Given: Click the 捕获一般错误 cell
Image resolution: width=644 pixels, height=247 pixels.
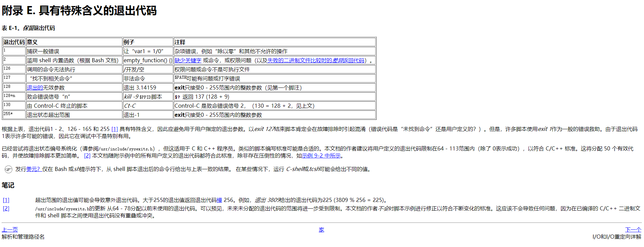Looking at the screenshot, I should point(74,51).
